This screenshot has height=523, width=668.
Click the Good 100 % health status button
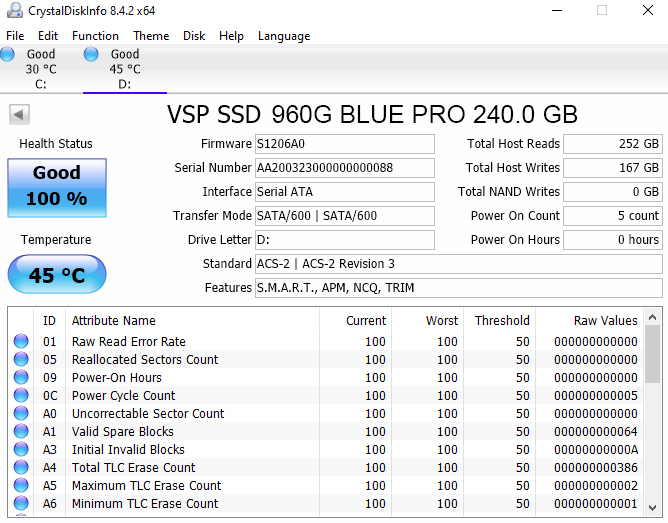point(57,188)
